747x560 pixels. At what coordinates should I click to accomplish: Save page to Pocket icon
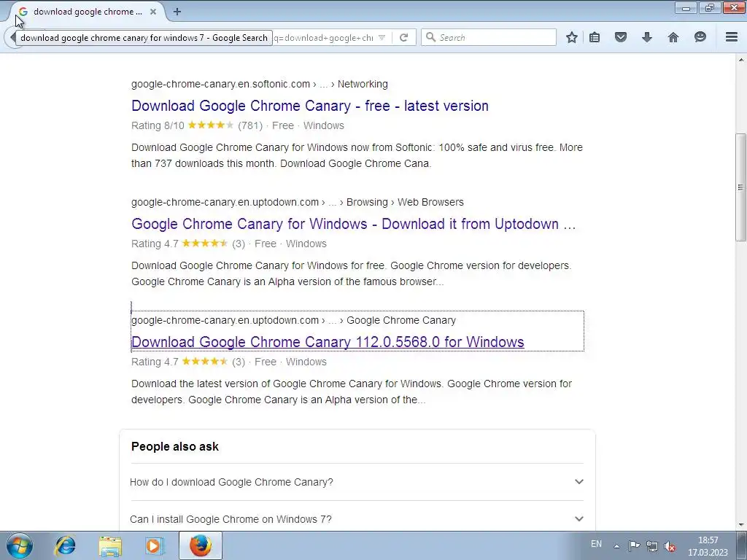pyautogui.click(x=620, y=37)
